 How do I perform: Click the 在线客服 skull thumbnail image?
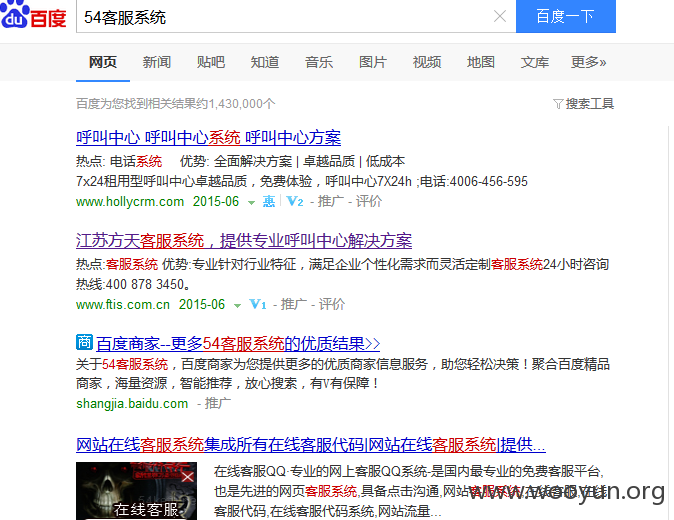click(136, 491)
